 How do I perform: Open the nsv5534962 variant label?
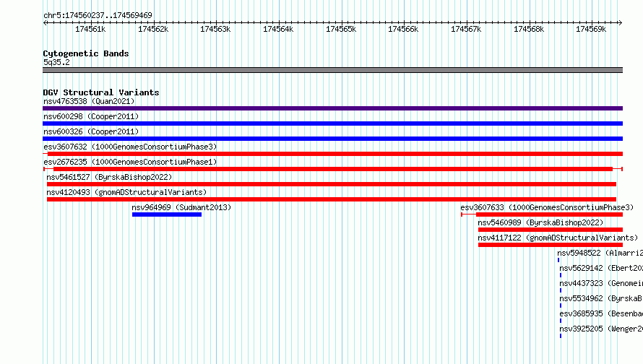[601, 298]
